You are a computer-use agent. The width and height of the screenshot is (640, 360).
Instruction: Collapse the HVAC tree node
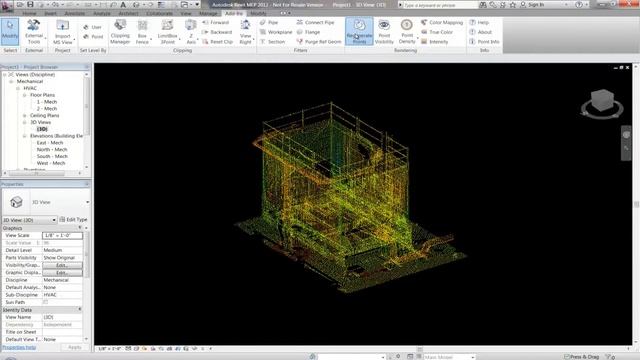click(x=18, y=88)
